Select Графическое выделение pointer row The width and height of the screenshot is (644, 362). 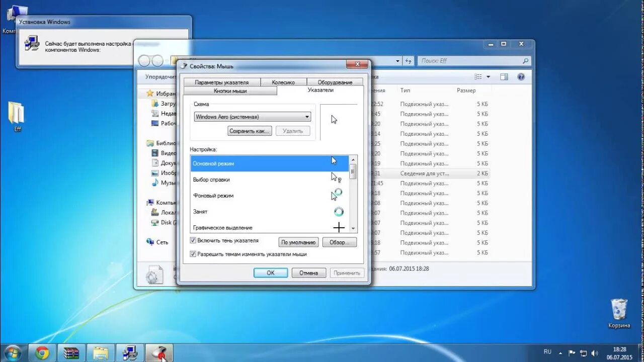click(x=270, y=227)
